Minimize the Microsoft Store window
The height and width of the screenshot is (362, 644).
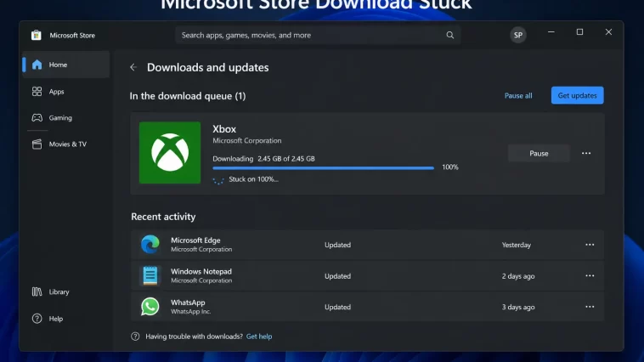(551, 32)
